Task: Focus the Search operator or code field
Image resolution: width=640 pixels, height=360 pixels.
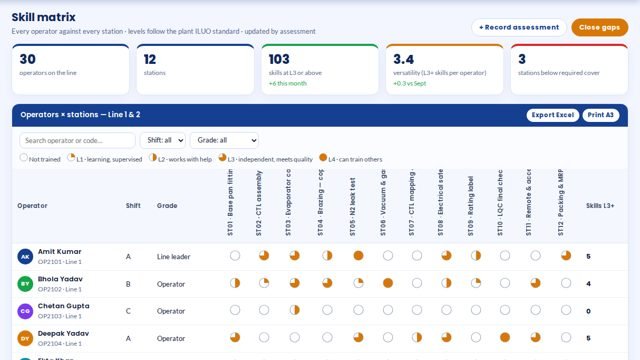Action: click(x=77, y=140)
